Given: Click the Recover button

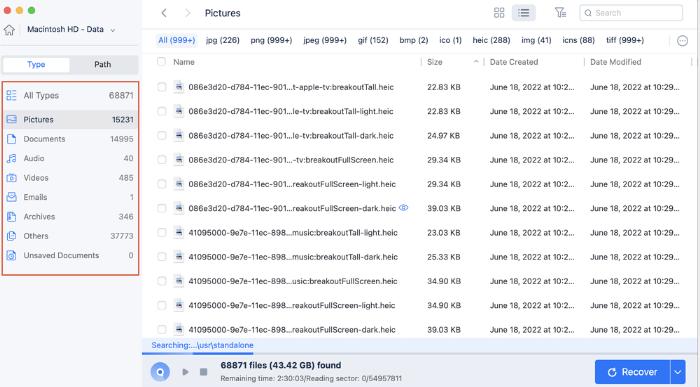Looking at the screenshot, I should click(633, 372).
